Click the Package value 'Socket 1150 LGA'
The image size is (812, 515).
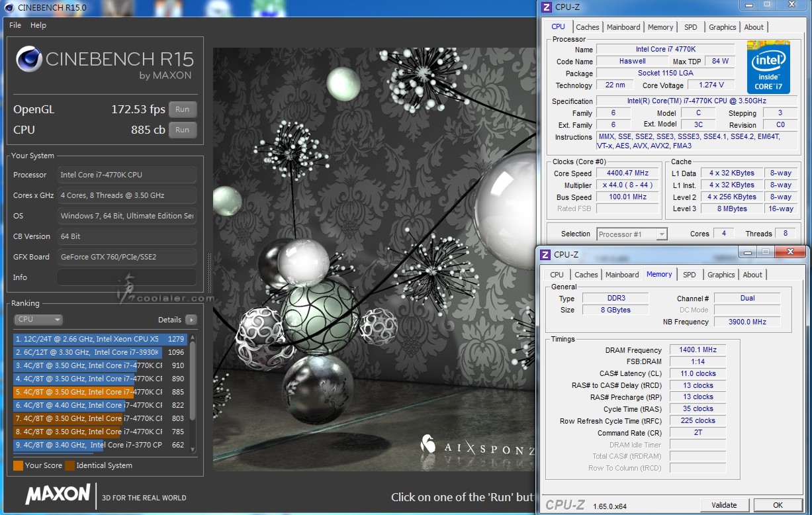tap(665, 73)
